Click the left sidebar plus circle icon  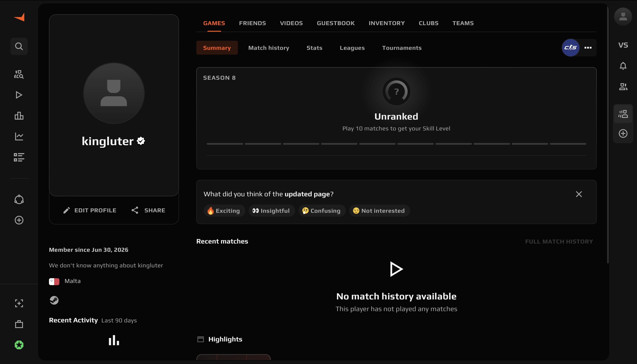(x=19, y=220)
